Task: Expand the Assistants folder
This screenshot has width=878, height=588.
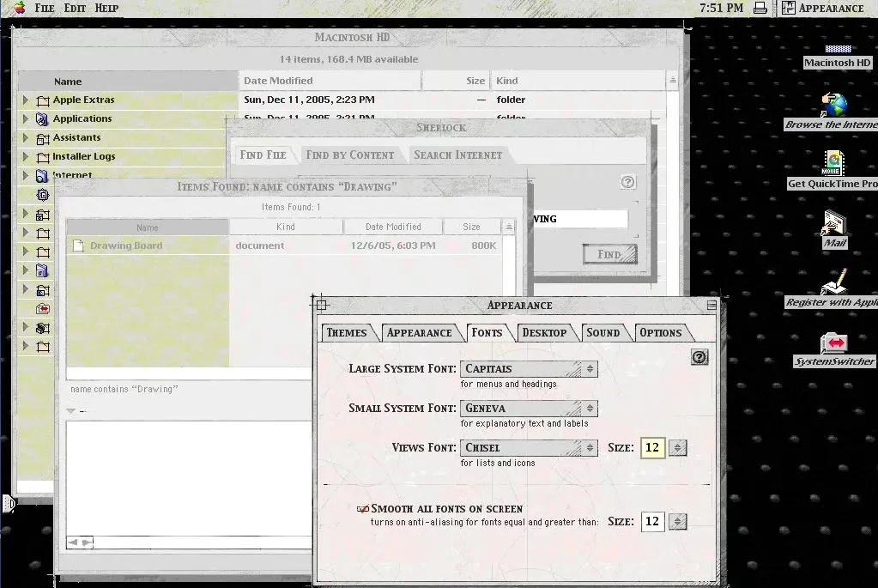Action: (x=25, y=137)
